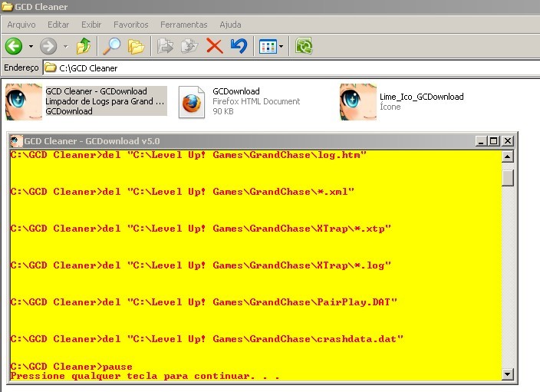Select the GCD Cleaner - GCDownload file icon

[24, 101]
